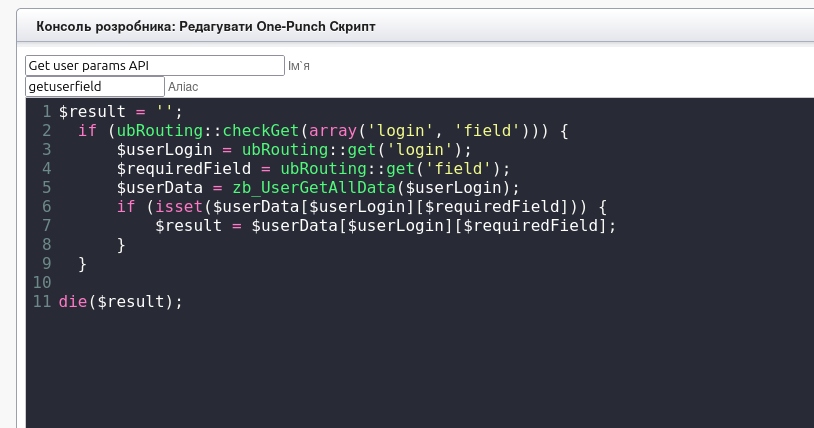Click the closing brace on line 8
814x428 pixels.
point(121,244)
